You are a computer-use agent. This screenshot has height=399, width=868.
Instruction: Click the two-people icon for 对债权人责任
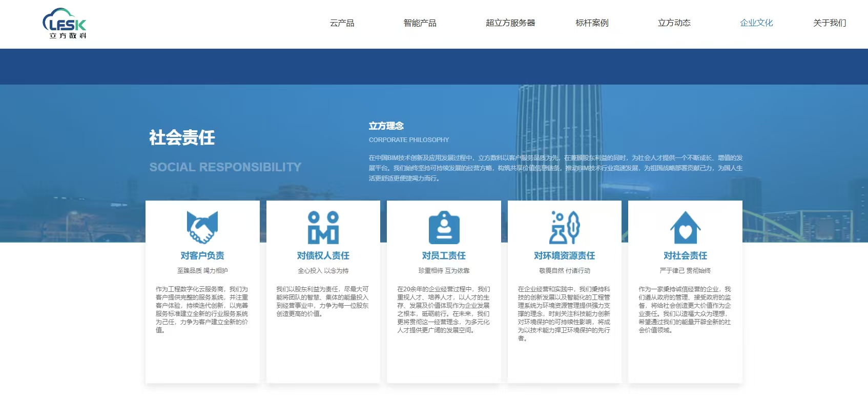coord(323,227)
